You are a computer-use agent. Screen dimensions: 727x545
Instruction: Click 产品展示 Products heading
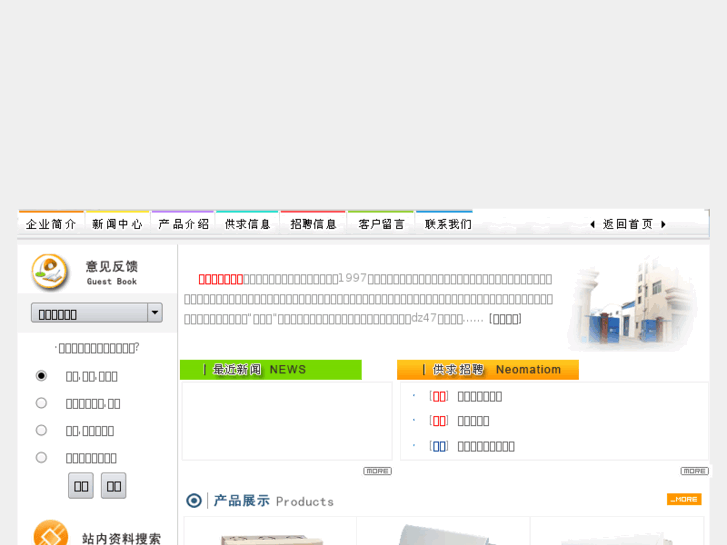point(274,501)
